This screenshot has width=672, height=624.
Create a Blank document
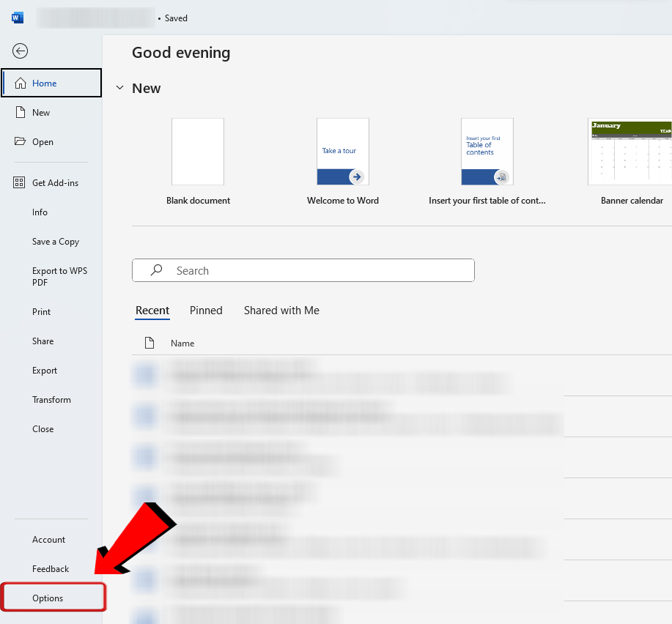pyautogui.click(x=198, y=152)
